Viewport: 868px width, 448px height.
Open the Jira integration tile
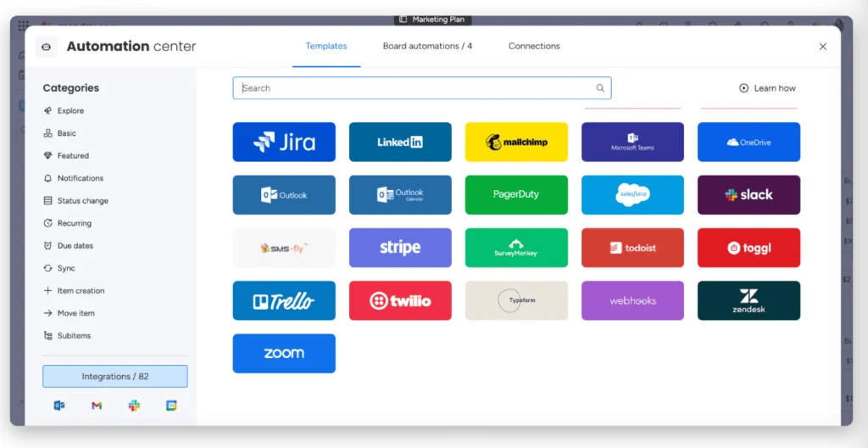click(283, 142)
